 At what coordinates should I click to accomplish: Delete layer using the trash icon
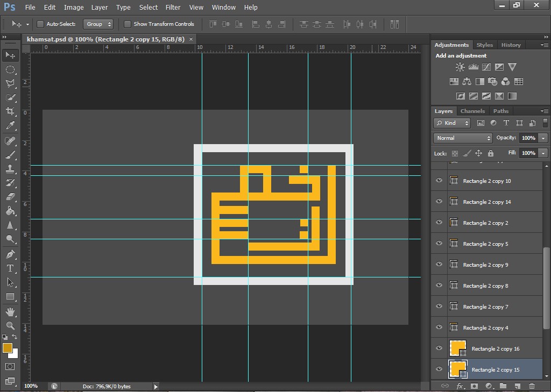(x=532, y=386)
